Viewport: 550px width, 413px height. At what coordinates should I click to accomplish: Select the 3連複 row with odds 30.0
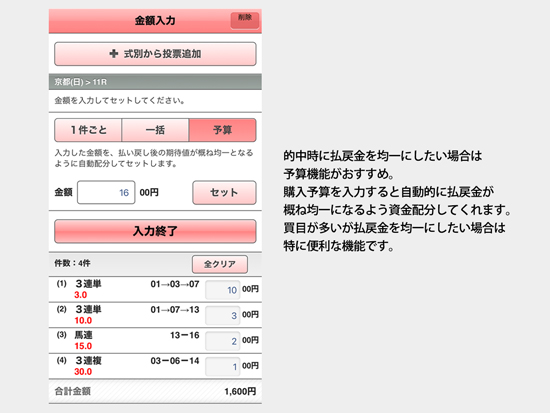pos(155,366)
